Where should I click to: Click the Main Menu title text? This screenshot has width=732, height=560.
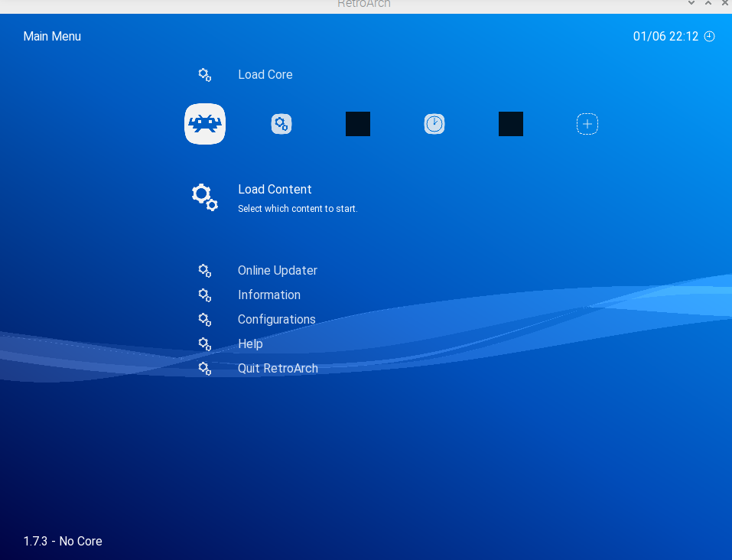click(x=52, y=37)
